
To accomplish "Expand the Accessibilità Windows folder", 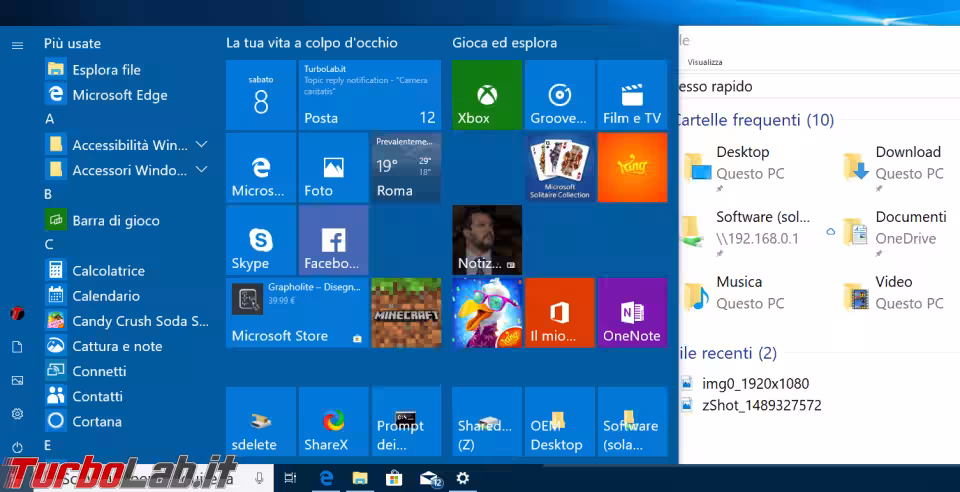I will click(x=201, y=145).
